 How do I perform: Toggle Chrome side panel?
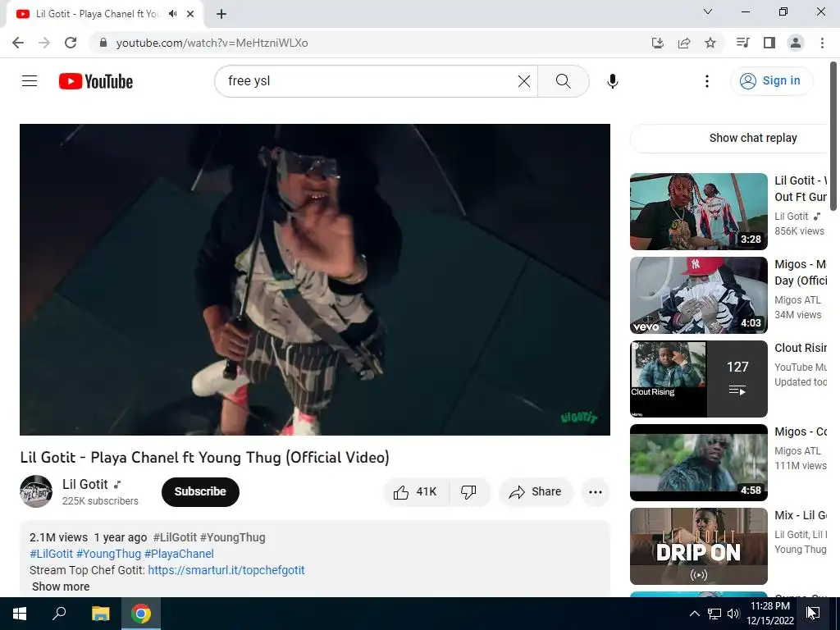pos(769,43)
